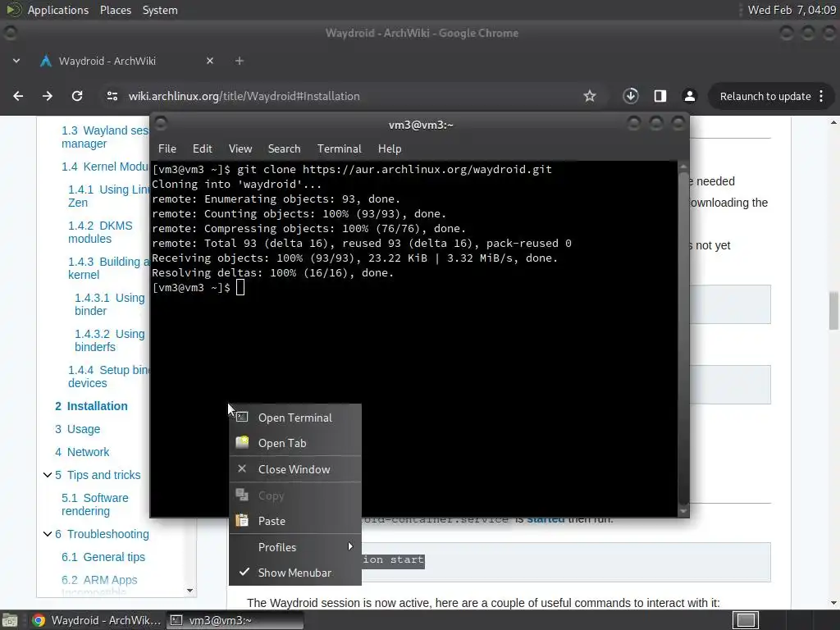Click the distro logo beside Applications
Viewport: 840px width, 630px height.
[13, 10]
